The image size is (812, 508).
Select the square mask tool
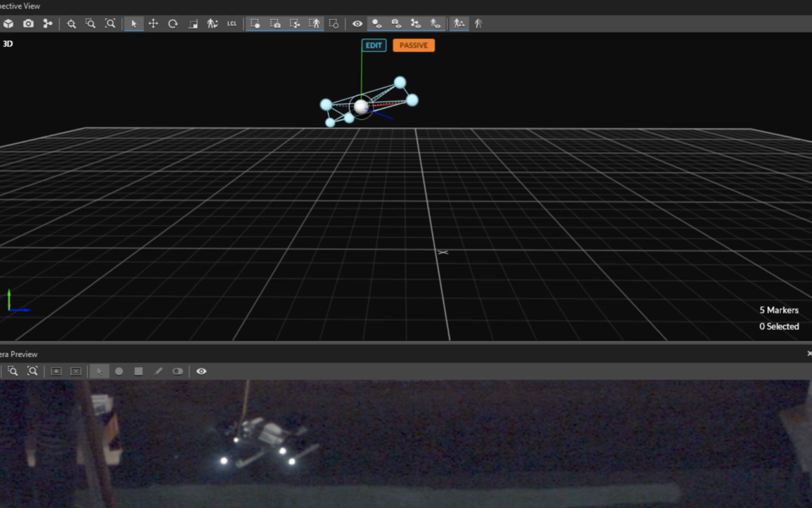point(138,371)
